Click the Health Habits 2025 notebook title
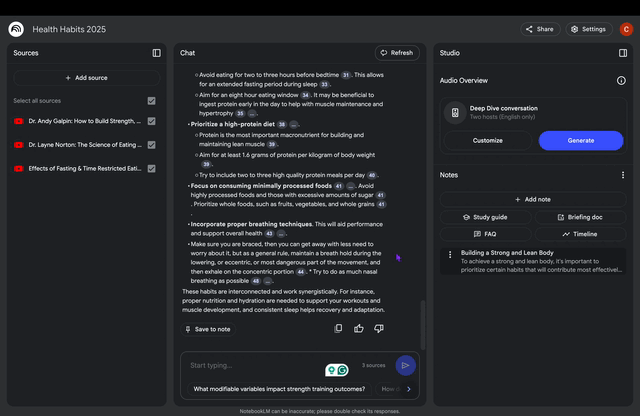Screen dimensions: 640x416 click(x=69, y=29)
